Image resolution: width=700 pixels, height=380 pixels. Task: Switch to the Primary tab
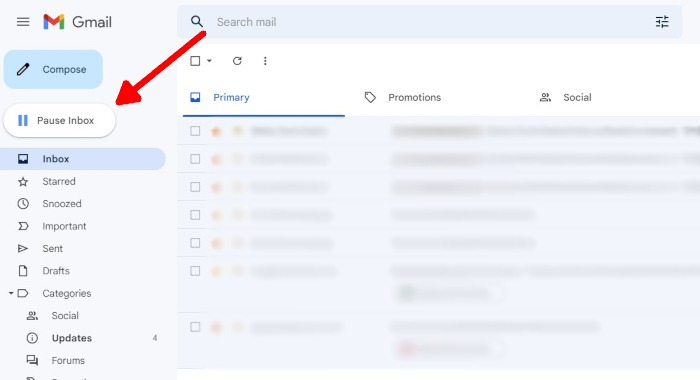coord(263,97)
